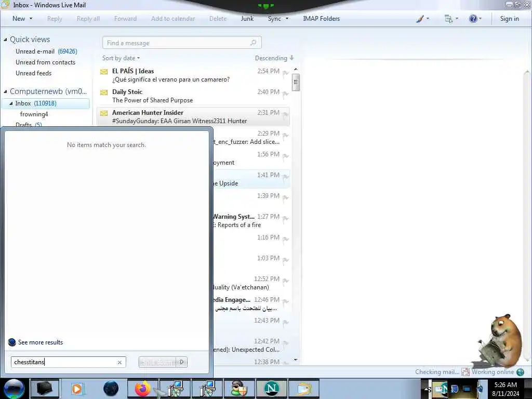
Task: Expand the New dropdown arrow
Action: click(31, 19)
